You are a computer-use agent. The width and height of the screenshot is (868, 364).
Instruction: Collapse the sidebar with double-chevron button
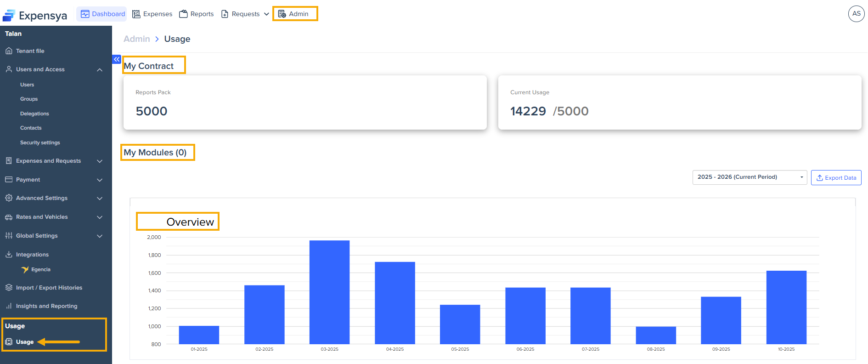(117, 59)
